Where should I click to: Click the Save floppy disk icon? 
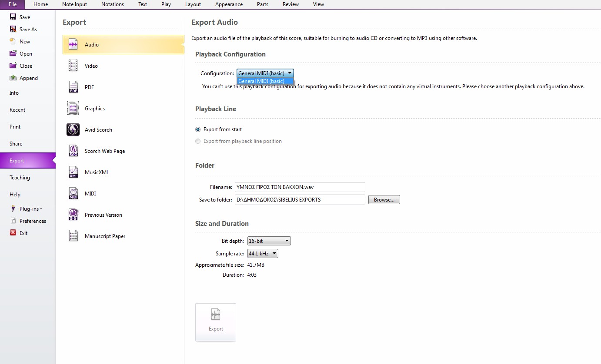click(13, 17)
